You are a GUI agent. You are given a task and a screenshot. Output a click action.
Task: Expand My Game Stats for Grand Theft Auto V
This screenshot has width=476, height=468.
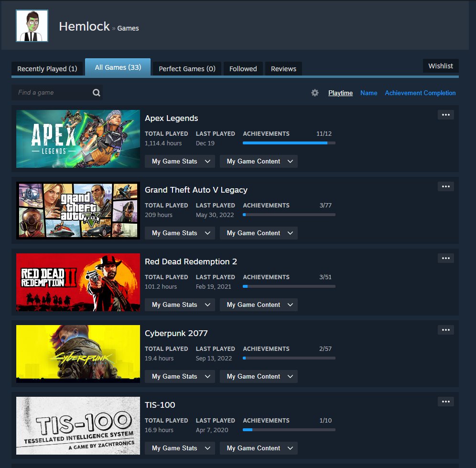pyautogui.click(x=180, y=233)
